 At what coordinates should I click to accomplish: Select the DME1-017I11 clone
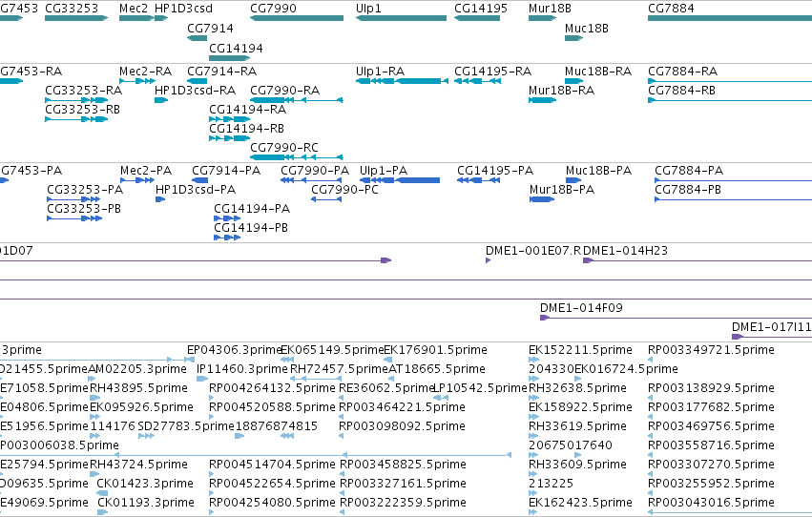(772, 337)
